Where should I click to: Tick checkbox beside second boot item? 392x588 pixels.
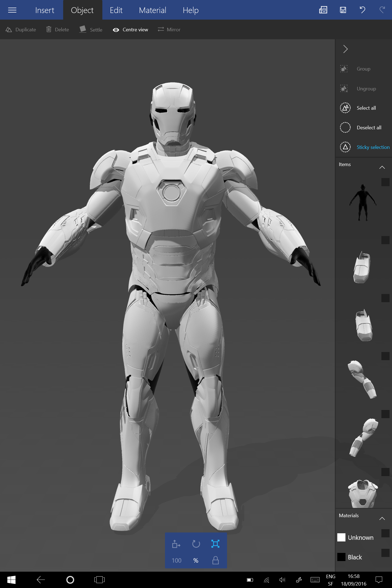click(385, 298)
